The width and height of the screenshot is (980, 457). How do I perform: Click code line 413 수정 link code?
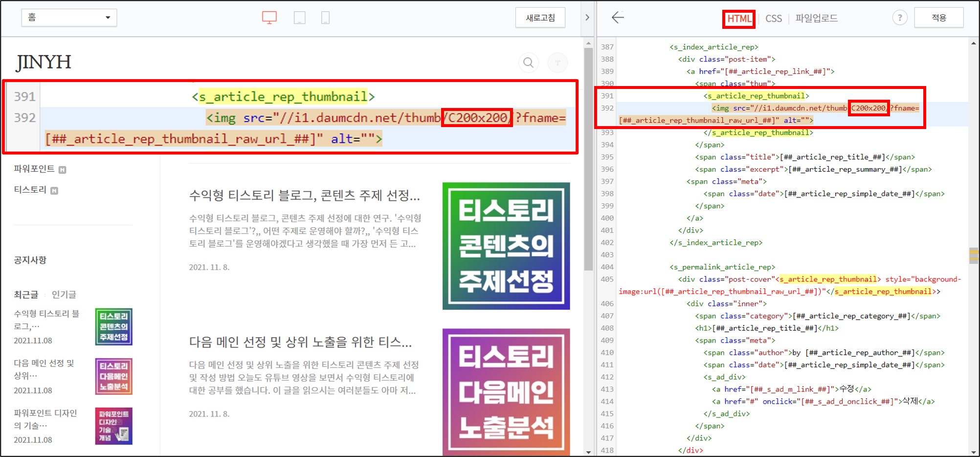(x=792, y=389)
